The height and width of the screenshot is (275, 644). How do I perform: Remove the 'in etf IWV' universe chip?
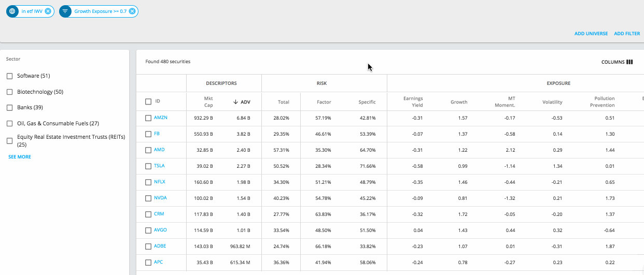[48, 11]
